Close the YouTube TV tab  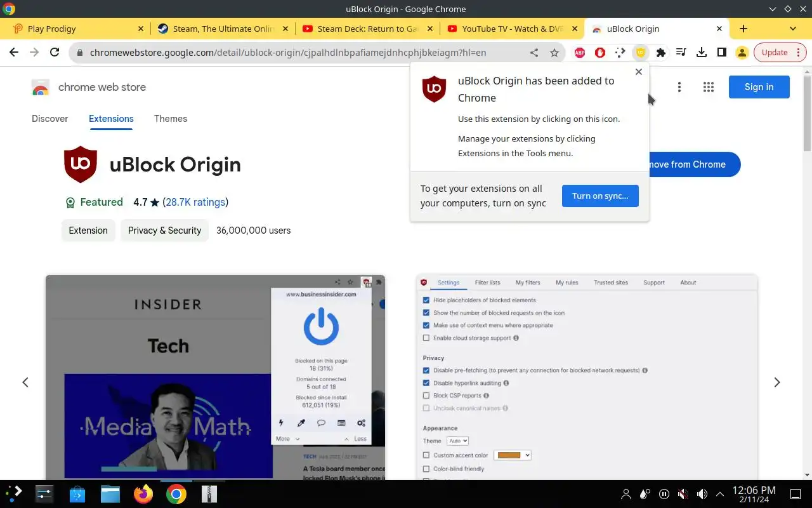click(575, 29)
